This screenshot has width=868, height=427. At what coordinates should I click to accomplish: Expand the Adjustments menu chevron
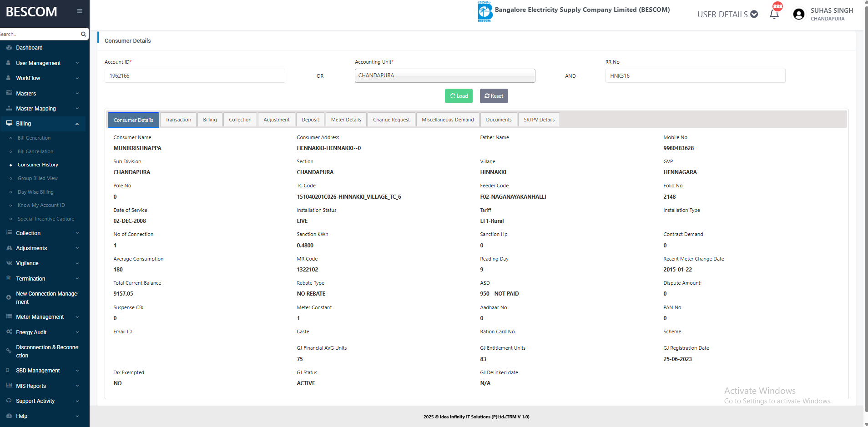tap(77, 248)
